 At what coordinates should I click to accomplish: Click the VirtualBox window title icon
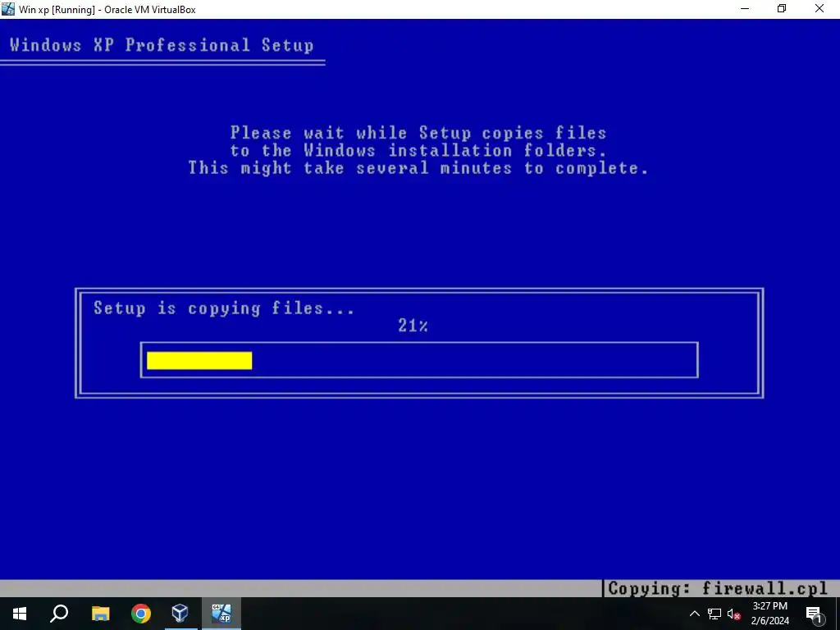point(8,9)
